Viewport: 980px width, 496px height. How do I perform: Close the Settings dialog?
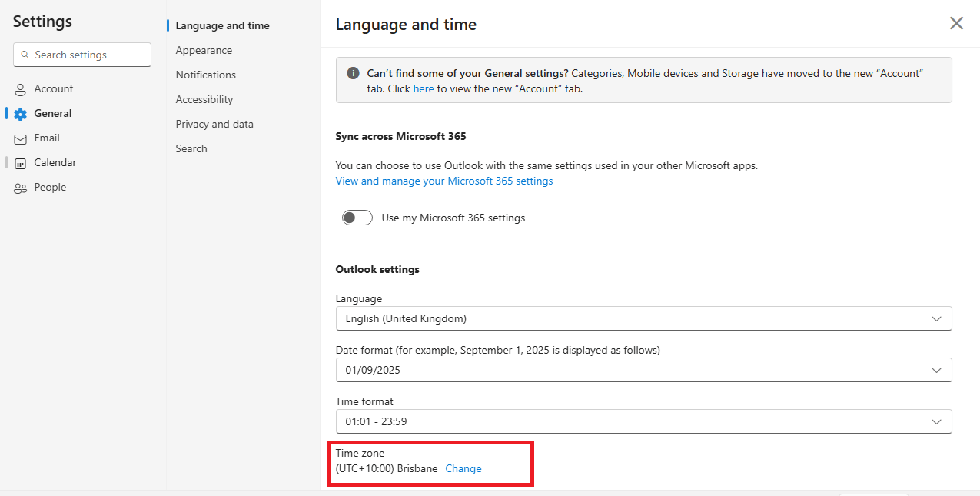tap(956, 23)
